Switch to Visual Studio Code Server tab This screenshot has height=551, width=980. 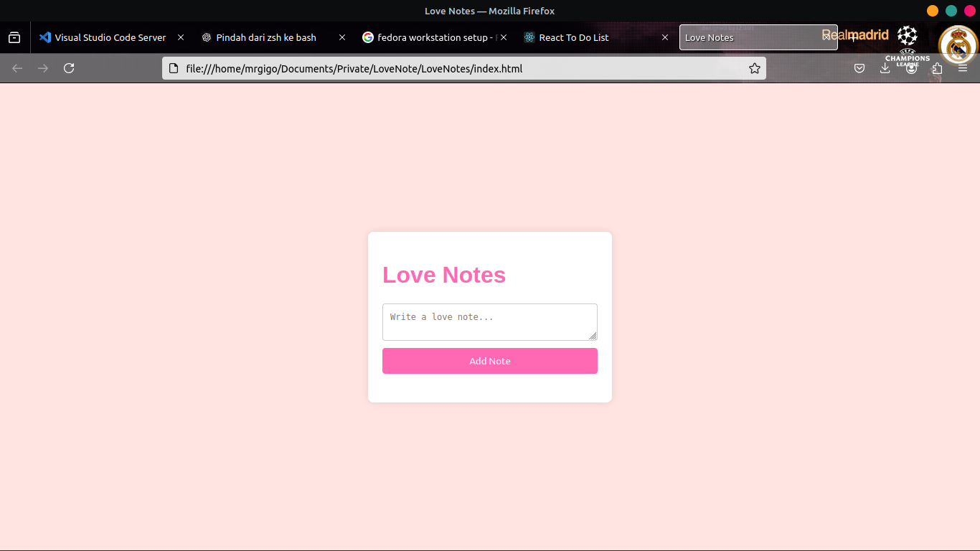point(111,37)
